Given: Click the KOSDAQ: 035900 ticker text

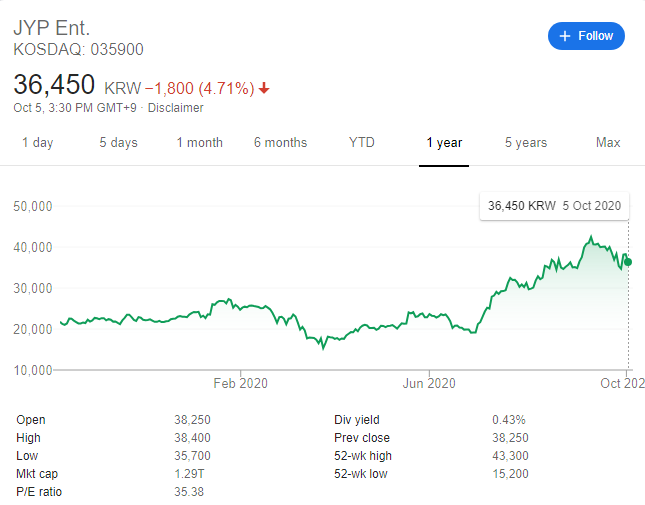Looking at the screenshot, I should [x=79, y=50].
